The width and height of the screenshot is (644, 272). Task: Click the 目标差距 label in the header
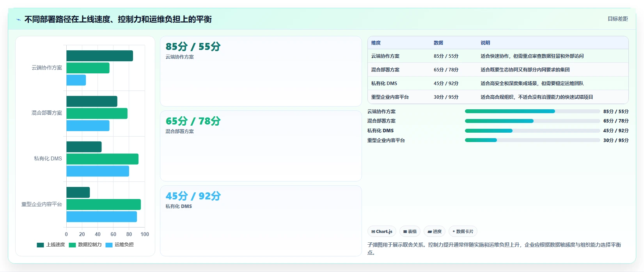pos(618,19)
